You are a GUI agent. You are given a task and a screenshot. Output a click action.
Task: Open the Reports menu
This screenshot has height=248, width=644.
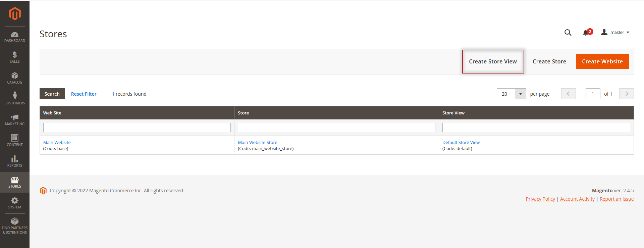pos(15,161)
